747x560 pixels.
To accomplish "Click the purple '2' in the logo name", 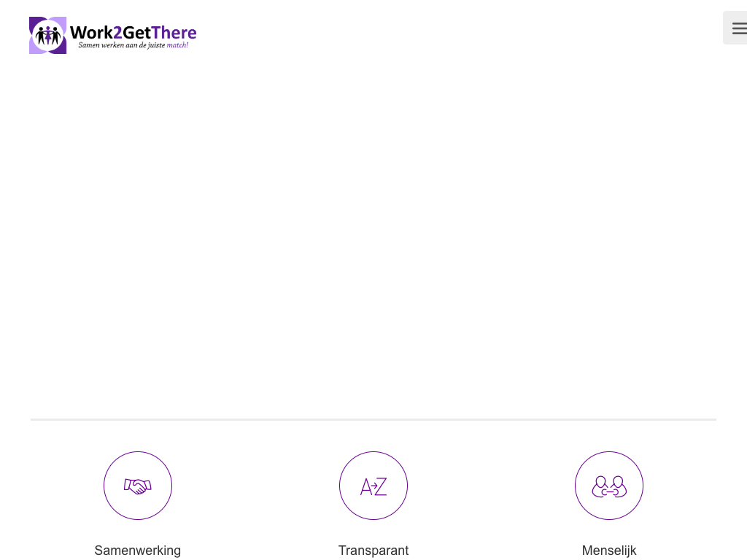I will [117, 32].
